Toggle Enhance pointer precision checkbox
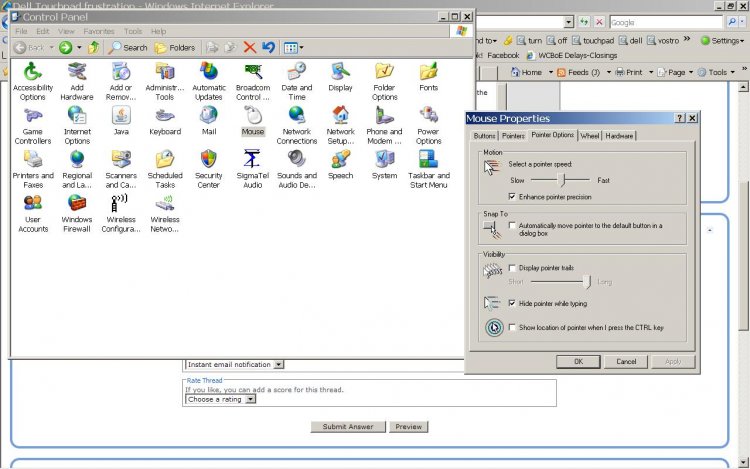The image size is (750, 469). [x=512, y=196]
